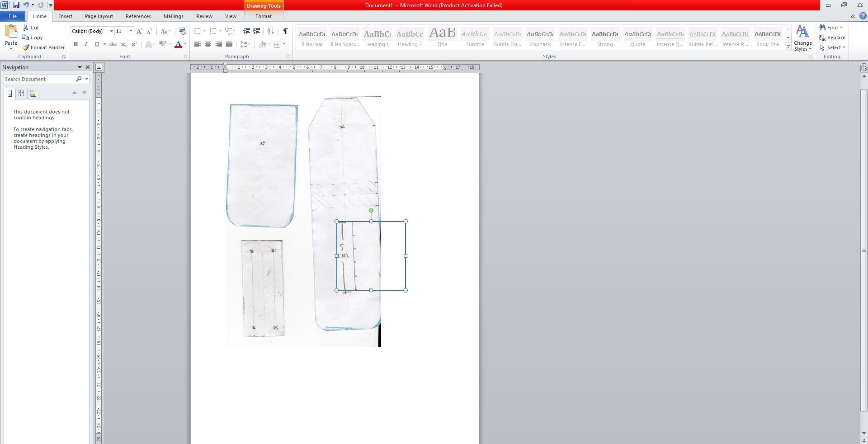Toggle Show/Hide paragraph marks
The width and height of the screenshot is (868, 444).
pos(285,31)
